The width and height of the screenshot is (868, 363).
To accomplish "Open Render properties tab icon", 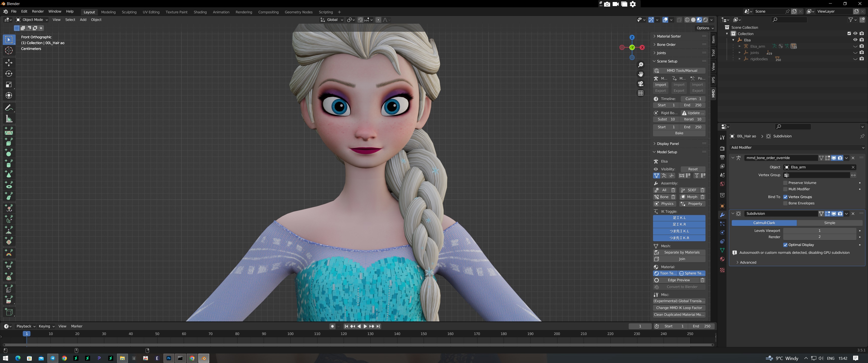I will point(722,148).
